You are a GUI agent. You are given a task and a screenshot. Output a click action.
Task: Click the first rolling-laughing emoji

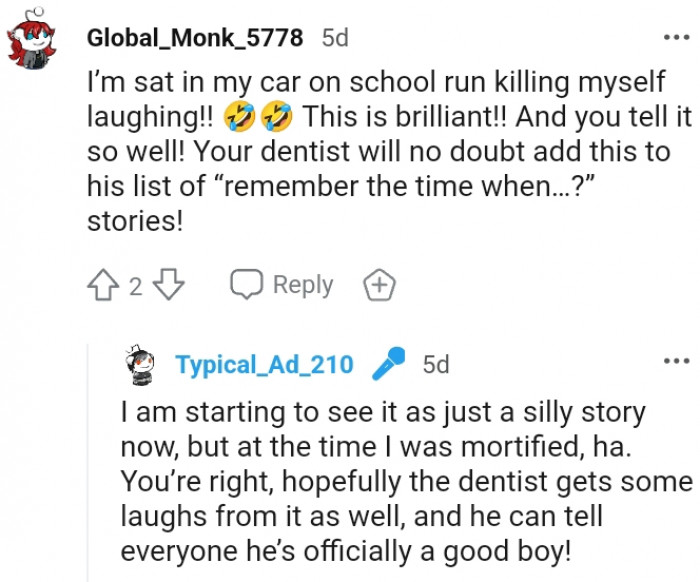pyautogui.click(x=241, y=117)
